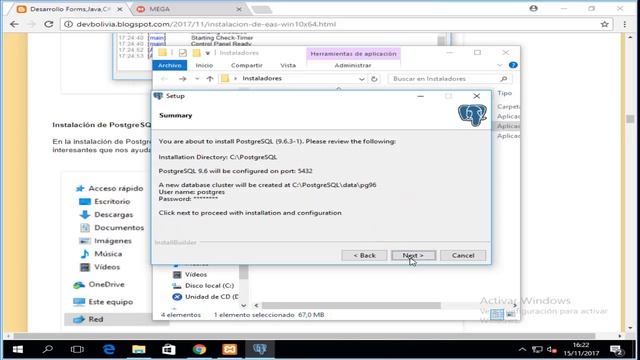Reload the devbolivia blog page

pyautogui.click(x=49, y=24)
